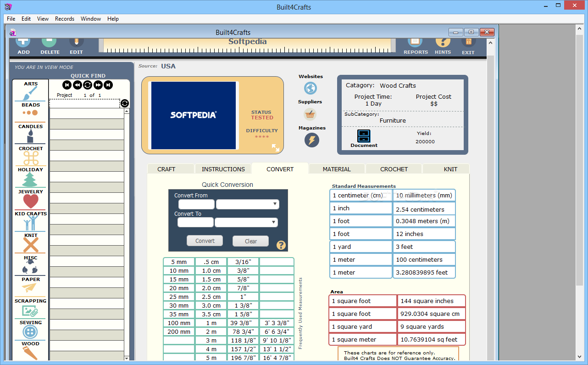The image size is (588, 365).
Task: Open the Help menu
Action: click(113, 19)
